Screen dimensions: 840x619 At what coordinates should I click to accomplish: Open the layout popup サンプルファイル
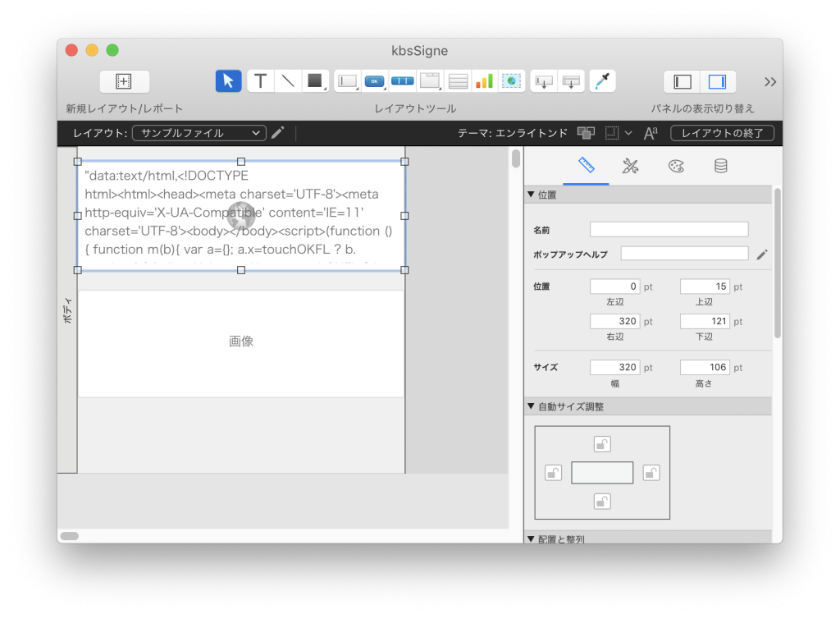[x=199, y=133]
